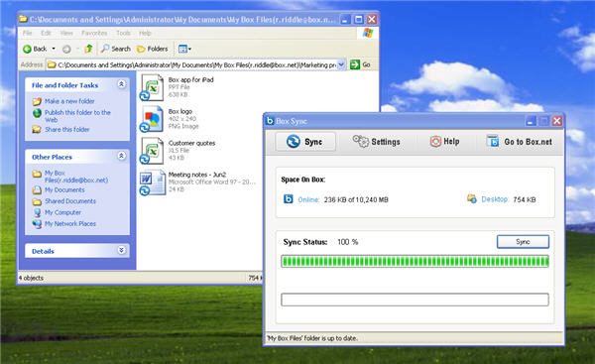Click the globe icon for Publish folder
The image size is (595, 364).
click(x=37, y=113)
